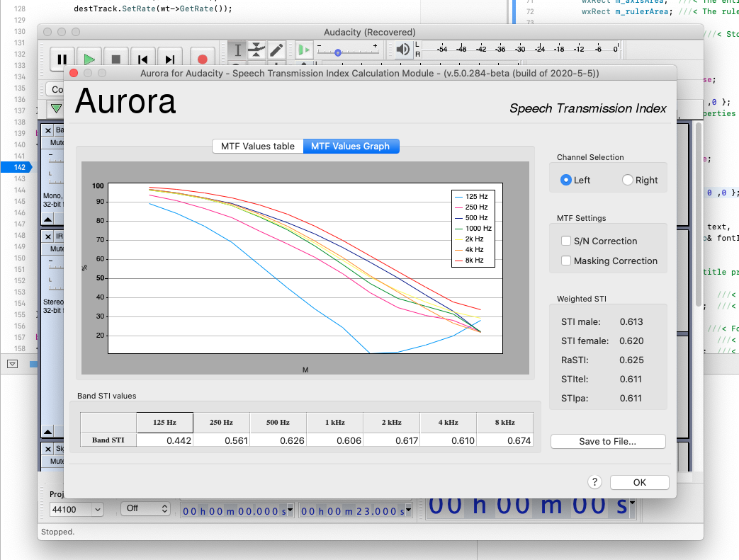
Task: Close the Sig track with X button
Action: [48, 449]
